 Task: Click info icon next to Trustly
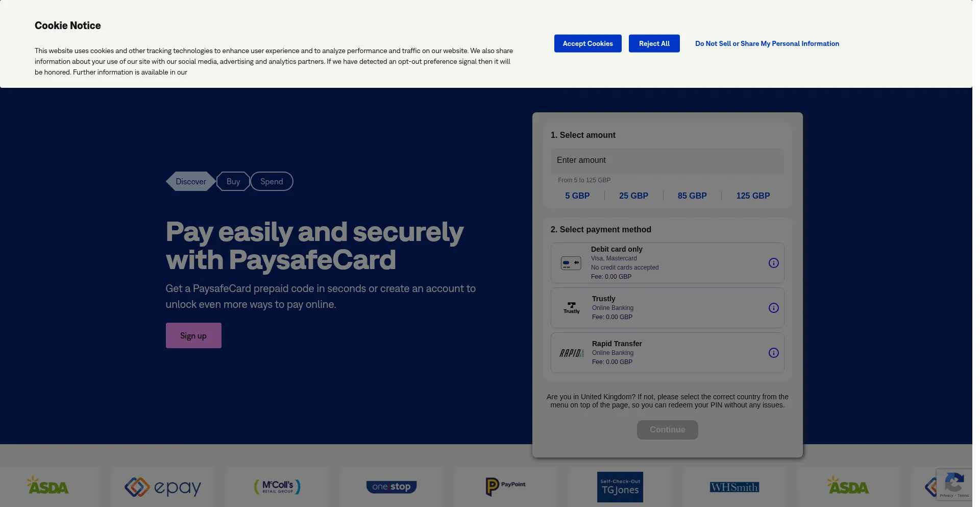[773, 308]
